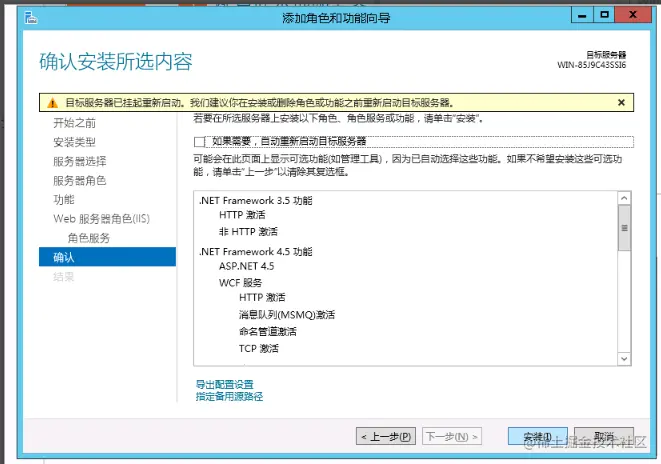Select HTTP 激活 under WCF 服务
This screenshot has width=661, height=464.
point(262,298)
